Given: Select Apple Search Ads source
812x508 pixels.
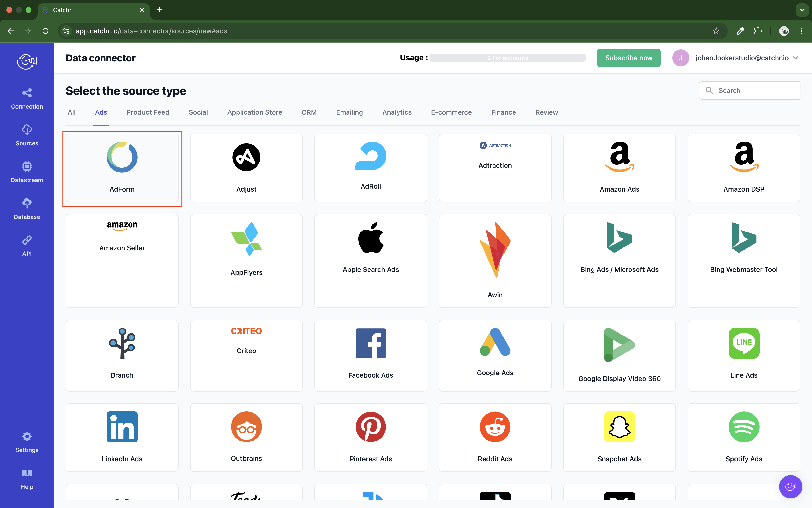Looking at the screenshot, I should (371, 261).
